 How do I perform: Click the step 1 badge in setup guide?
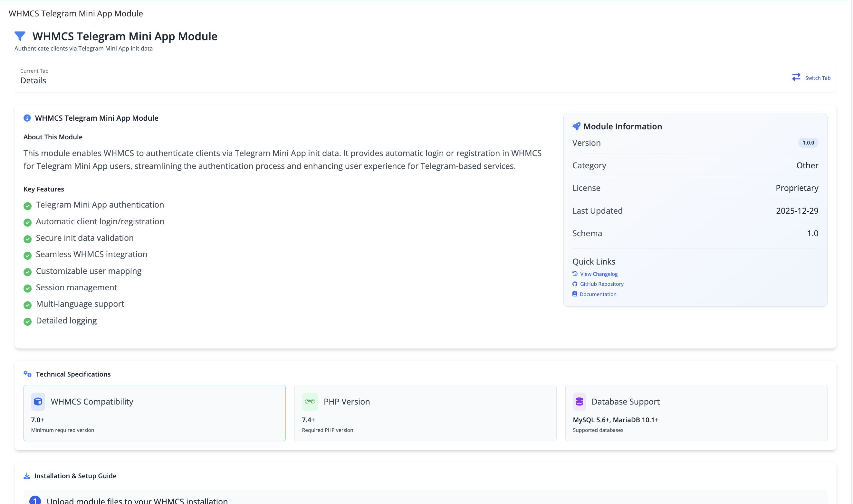point(35,500)
